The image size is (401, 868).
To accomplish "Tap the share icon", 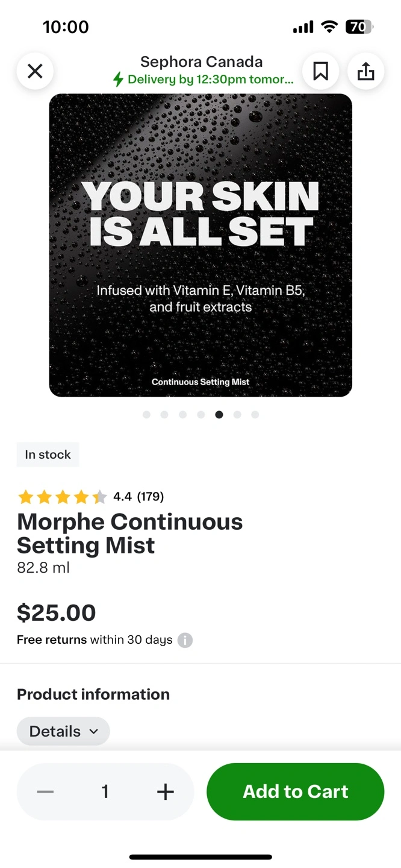I will (365, 72).
